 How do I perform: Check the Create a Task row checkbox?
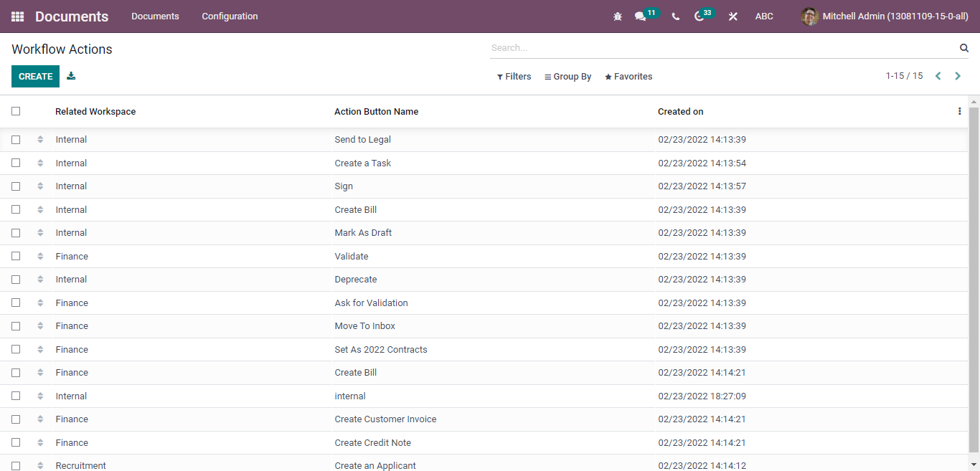[16, 163]
